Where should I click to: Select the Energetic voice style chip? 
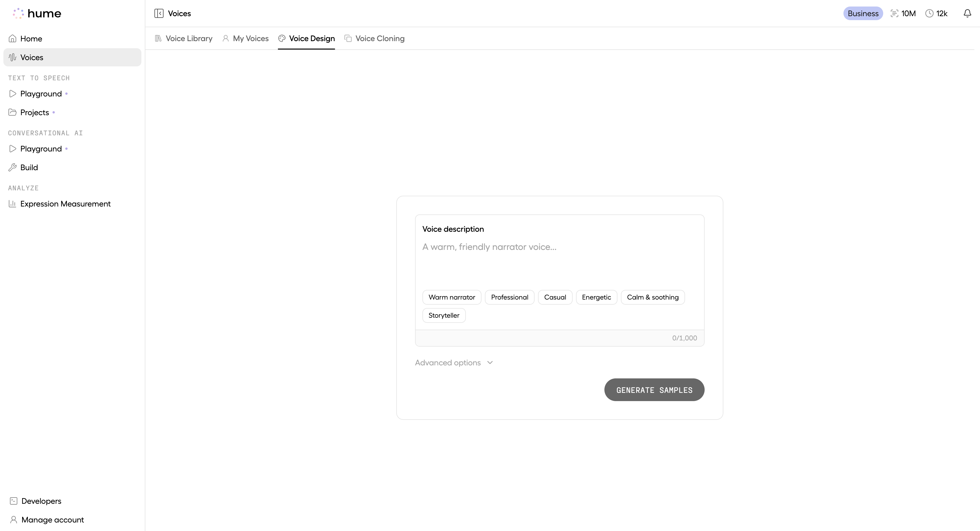(x=596, y=297)
